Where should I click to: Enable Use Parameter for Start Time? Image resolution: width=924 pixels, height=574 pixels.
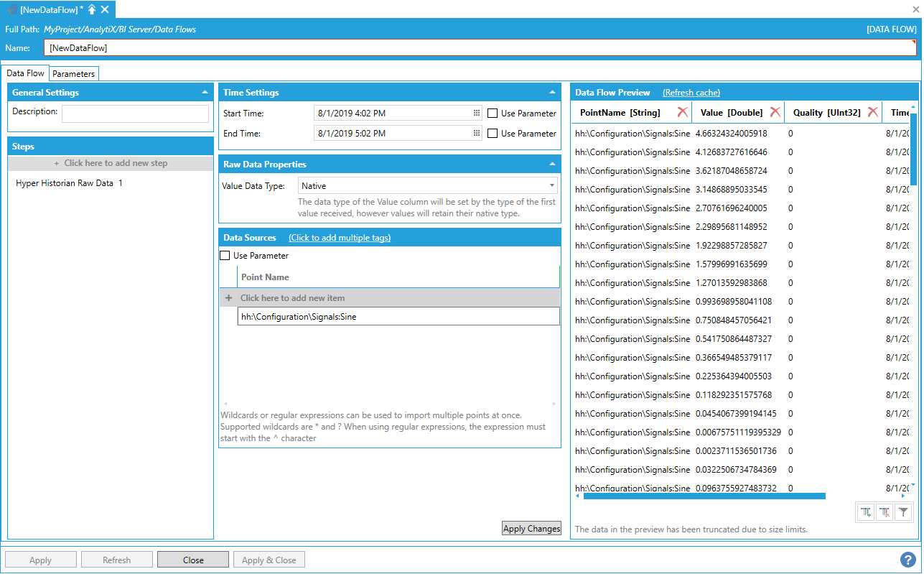[x=493, y=114]
